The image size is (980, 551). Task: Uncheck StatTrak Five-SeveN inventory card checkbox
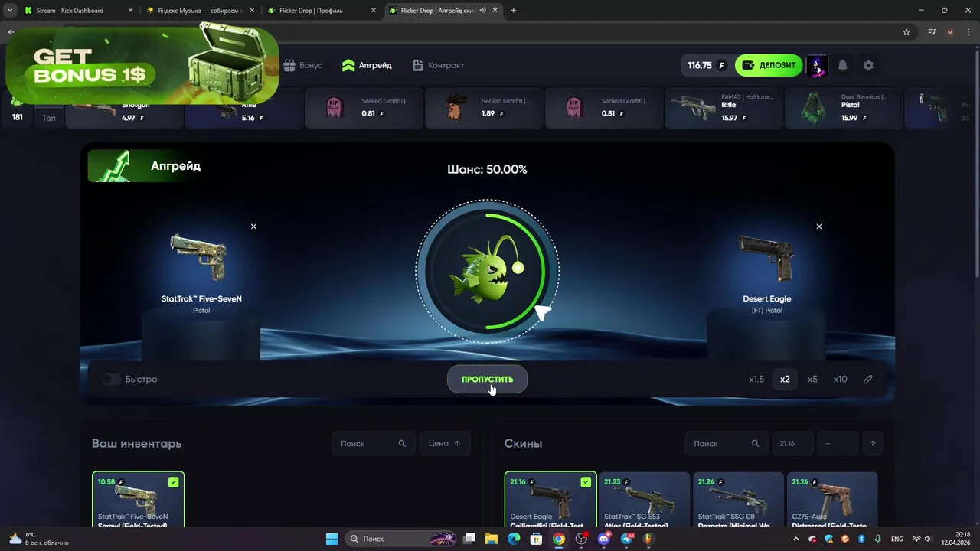click(173, 482)
